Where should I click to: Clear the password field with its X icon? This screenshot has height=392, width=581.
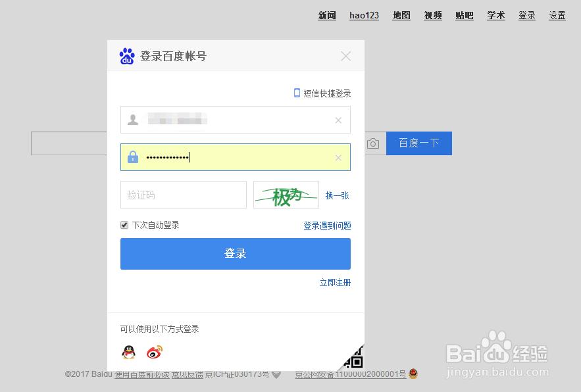338,158
